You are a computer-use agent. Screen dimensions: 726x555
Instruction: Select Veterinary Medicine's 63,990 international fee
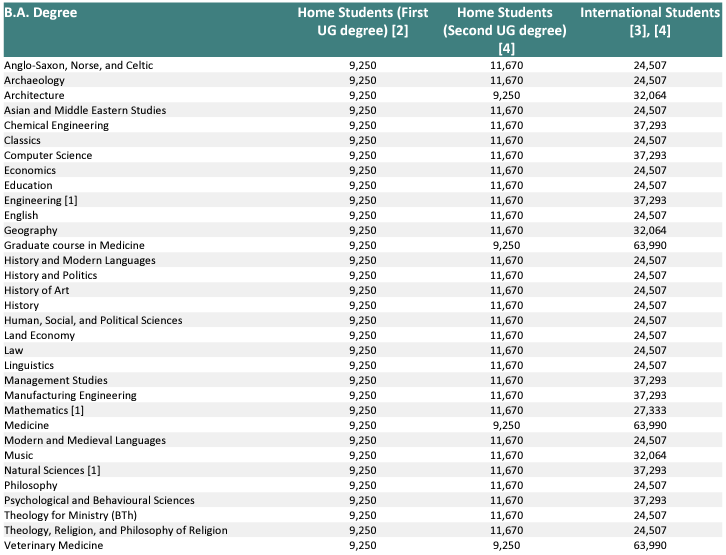click(x=650, y=545)
